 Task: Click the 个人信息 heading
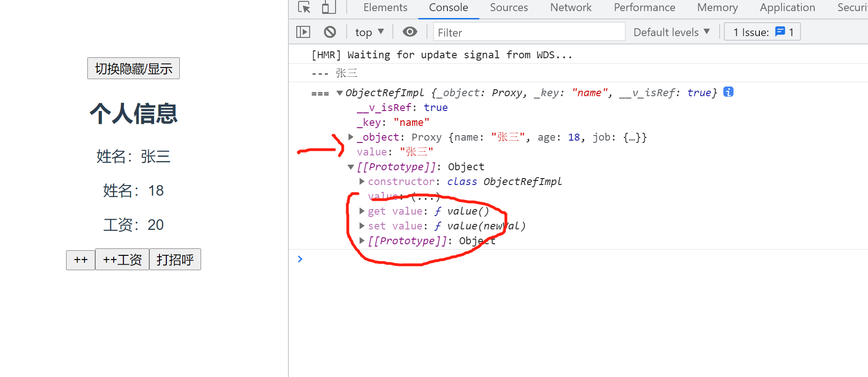[x=134, y=114]
